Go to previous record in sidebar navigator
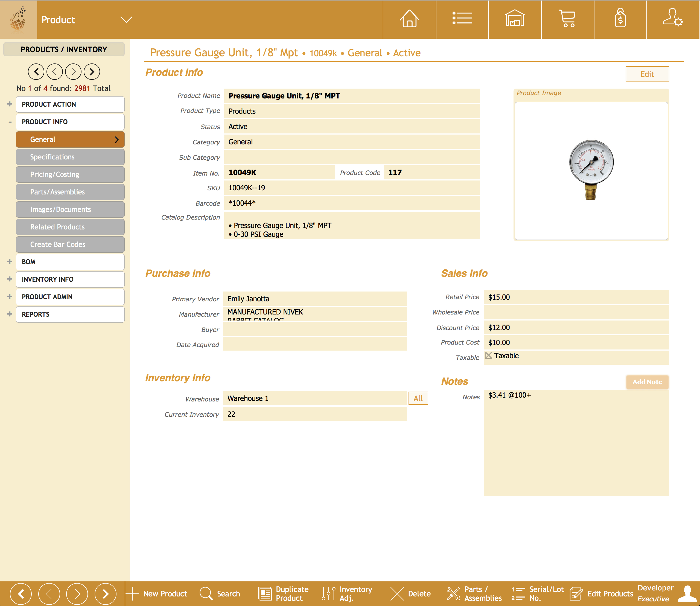700x606 pixels. click(55, 72)
